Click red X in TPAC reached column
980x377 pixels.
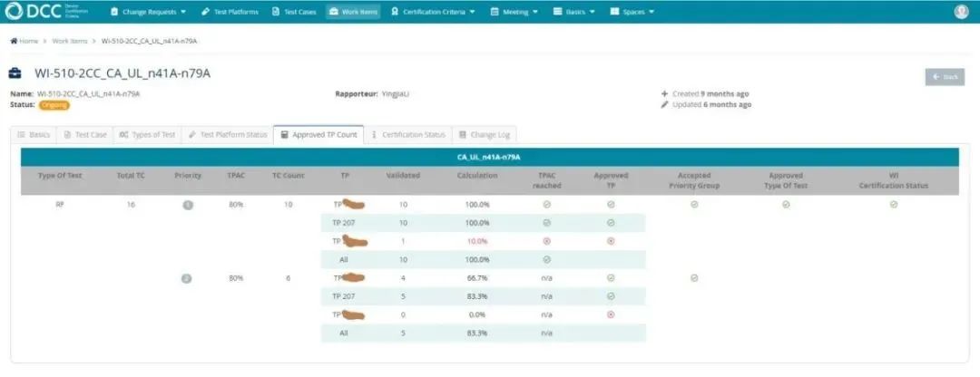pyautogui.click(x=547, y=241)
